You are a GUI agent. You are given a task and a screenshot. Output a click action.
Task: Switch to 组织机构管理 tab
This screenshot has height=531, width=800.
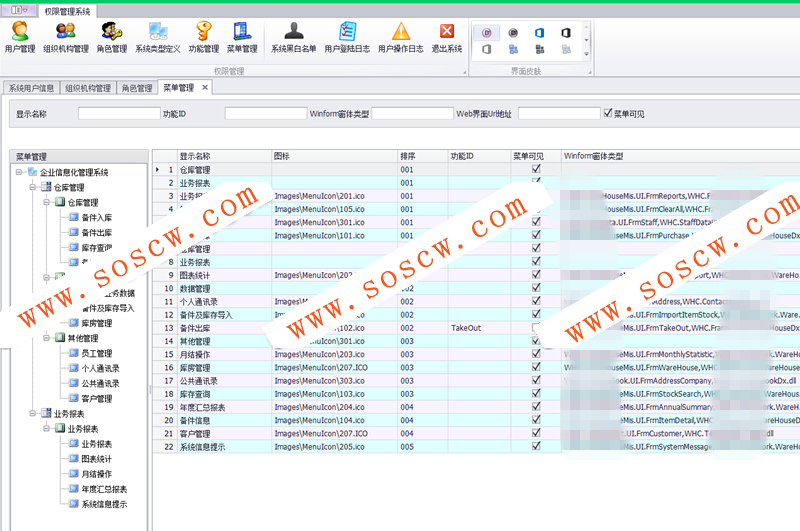(x=88, y=88)
